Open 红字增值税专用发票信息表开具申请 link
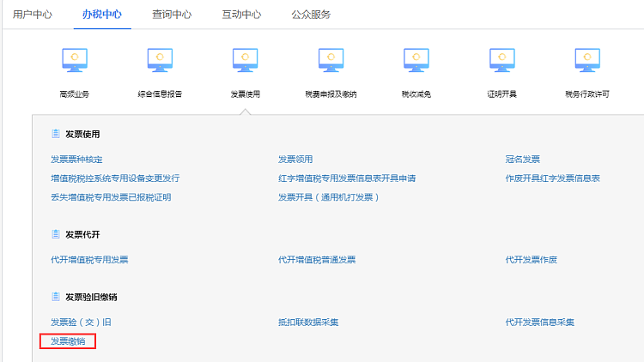Viewport: 644px width, 362px height. click(x=347, y=178)
